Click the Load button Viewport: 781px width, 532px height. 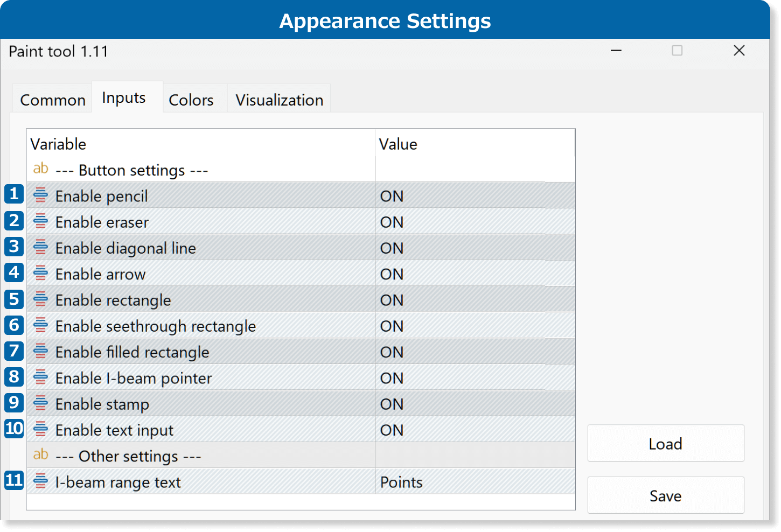(x=665, y=444)
